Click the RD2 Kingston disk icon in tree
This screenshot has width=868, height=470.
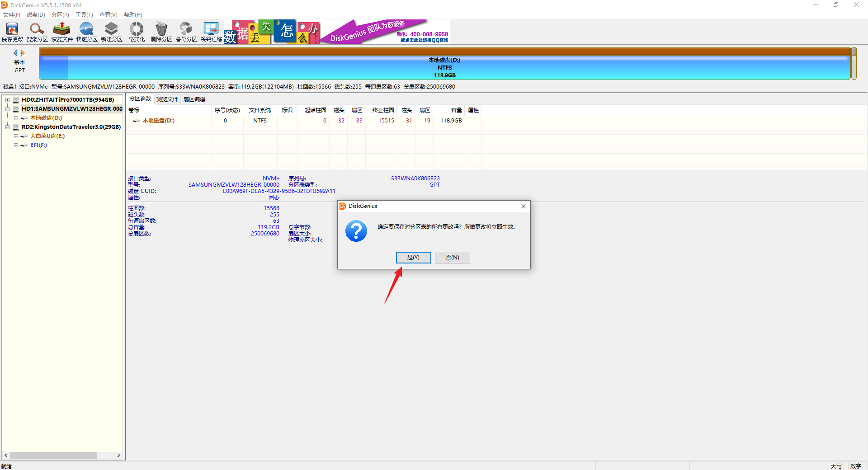pos(16,127)
